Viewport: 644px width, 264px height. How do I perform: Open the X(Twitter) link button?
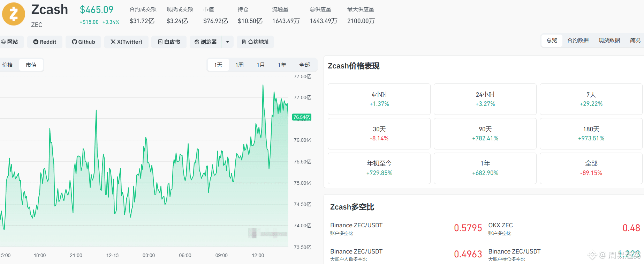point(126,42)
